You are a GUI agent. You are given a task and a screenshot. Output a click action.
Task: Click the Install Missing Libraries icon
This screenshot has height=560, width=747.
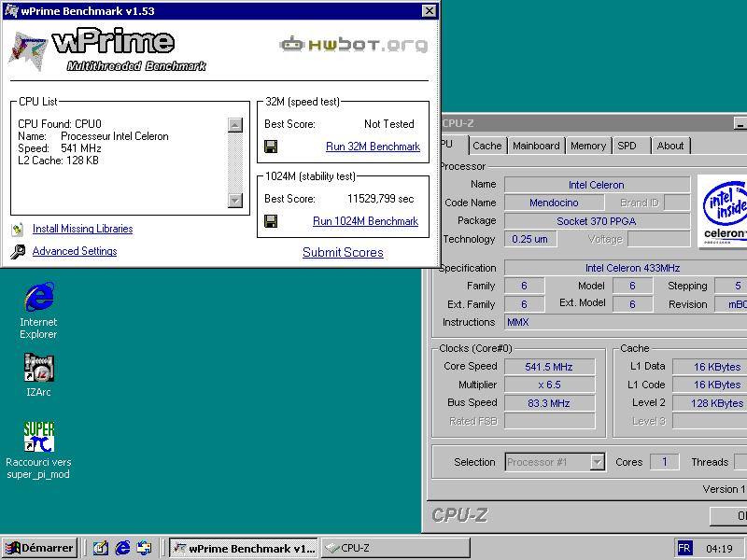18,229
